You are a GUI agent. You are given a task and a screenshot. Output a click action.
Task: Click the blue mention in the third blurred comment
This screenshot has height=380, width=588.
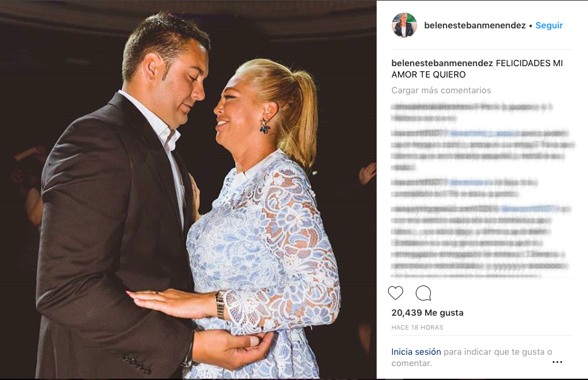tap(471, 183)
